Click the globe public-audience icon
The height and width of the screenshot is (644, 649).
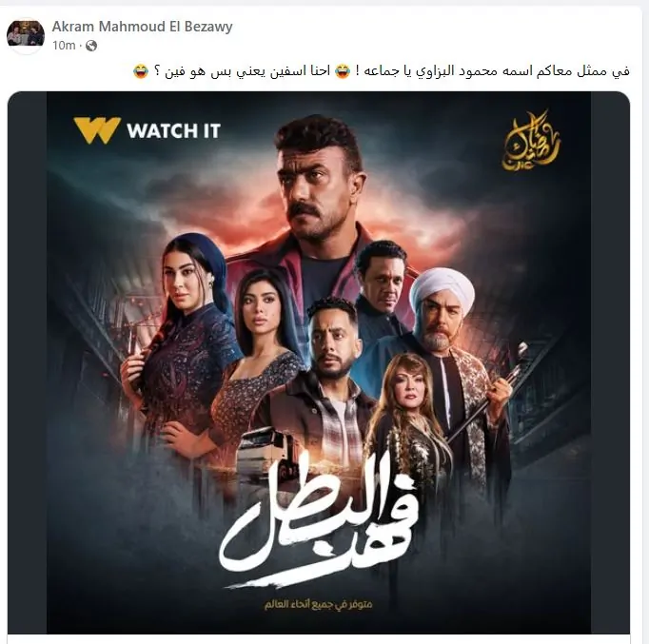(91, 46)
